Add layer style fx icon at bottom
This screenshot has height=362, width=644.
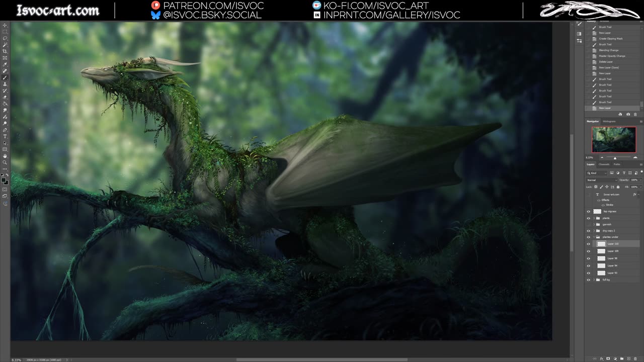click(x=602, y=358)
